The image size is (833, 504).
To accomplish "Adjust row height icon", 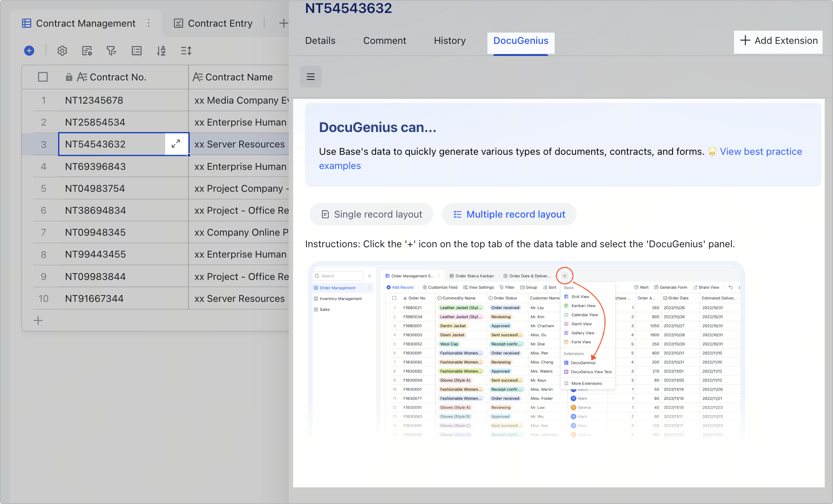I will [186, 51].
